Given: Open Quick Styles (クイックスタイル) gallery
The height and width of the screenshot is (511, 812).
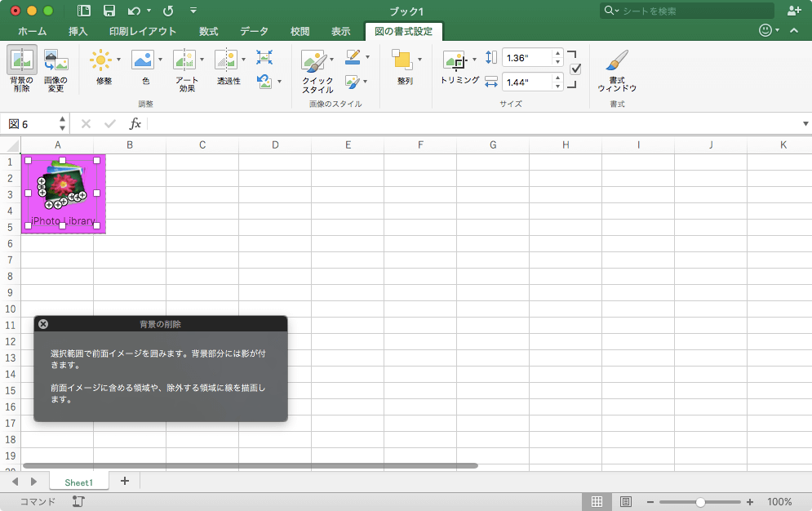Looking at the screenshot, I should (314, 61).
